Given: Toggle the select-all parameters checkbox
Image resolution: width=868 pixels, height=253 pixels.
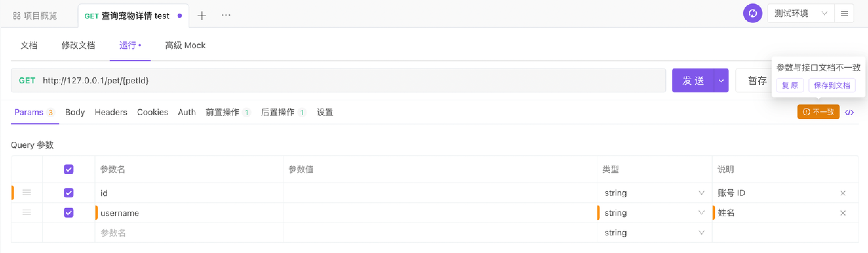Looking at the screenshot, I should pyautogui.click(x=68, y=169).
